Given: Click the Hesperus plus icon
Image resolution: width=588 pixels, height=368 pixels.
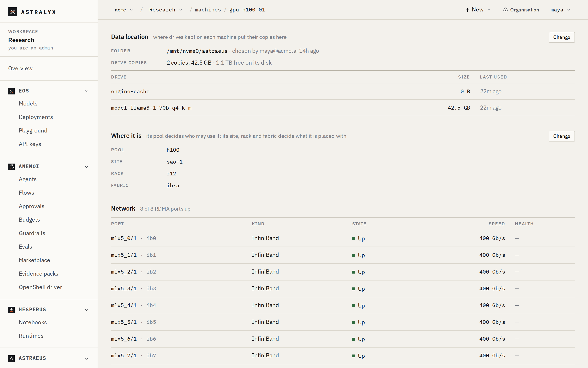Looking at the screenshot, I should click(11, 310).
